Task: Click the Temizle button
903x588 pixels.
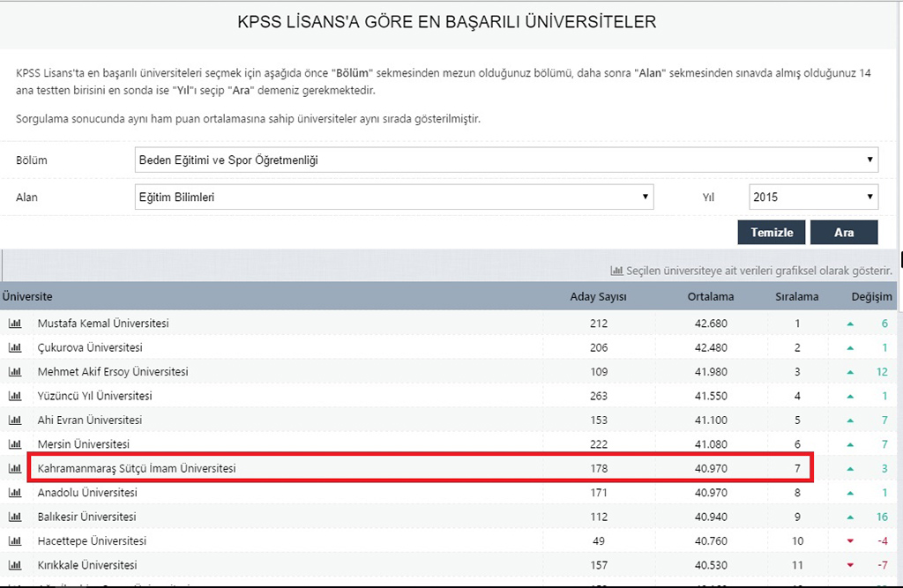Action: pos(772,233)
